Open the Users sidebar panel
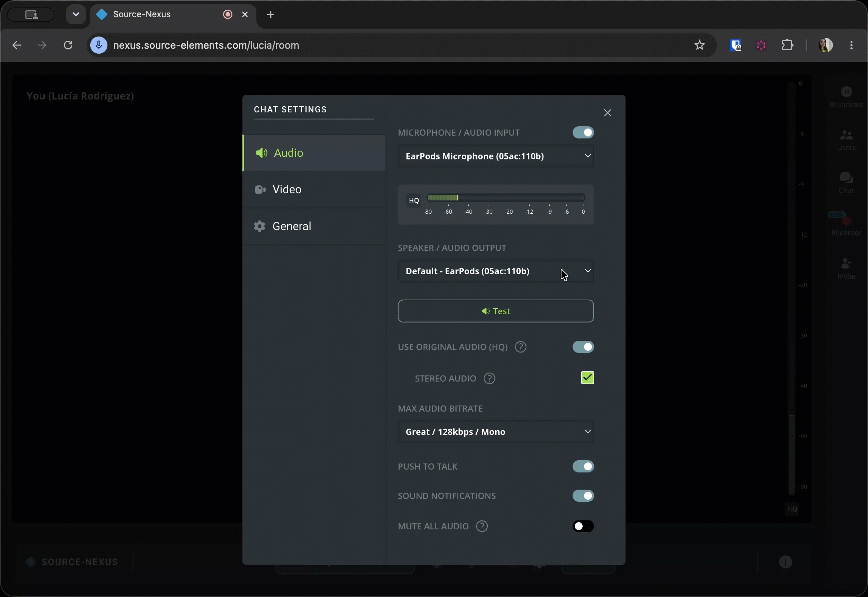This screenshot has width=868, height=597. point(846,140)
